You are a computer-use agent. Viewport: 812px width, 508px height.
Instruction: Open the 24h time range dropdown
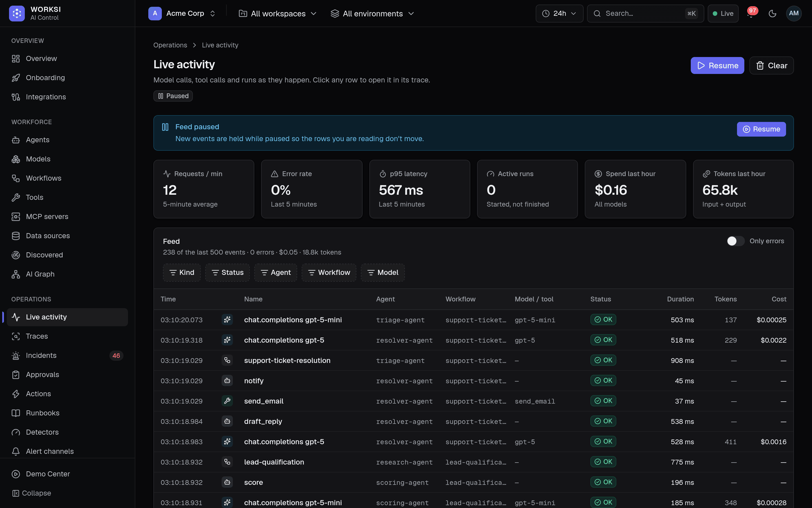click(559, 14)
